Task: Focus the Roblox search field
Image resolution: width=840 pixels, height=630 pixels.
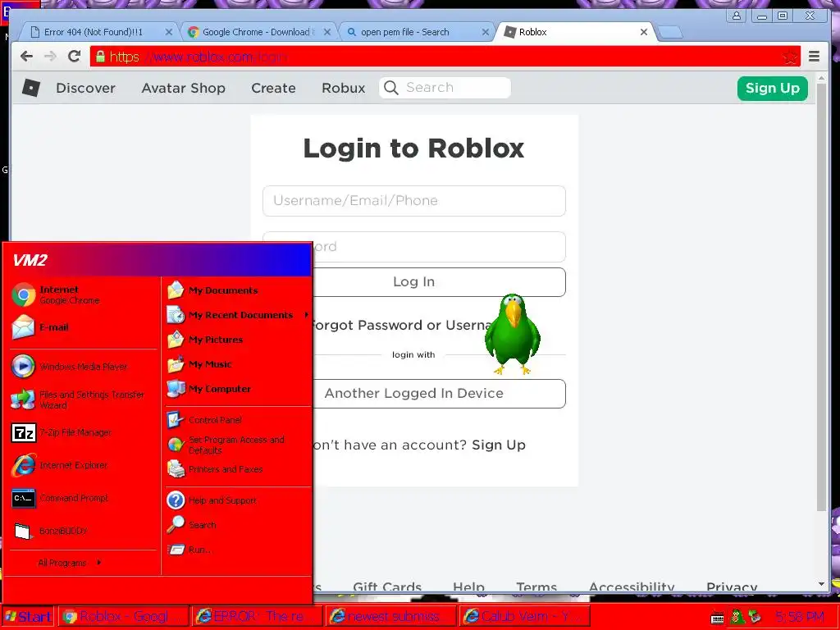Action: pyautogui.click(x=445, y=87)
